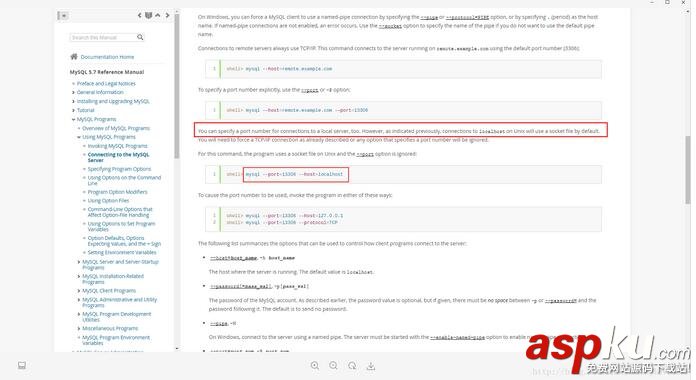Open Program Option Modifiers
Image resolution: width=696 pixels, height=380 pixels.
click(117, 192)
